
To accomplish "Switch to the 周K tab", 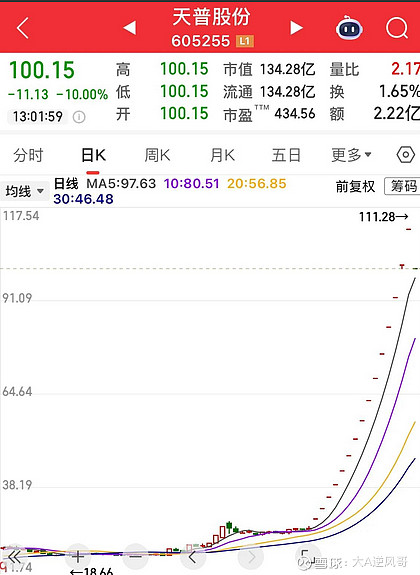I will click(x=157, y=155).
